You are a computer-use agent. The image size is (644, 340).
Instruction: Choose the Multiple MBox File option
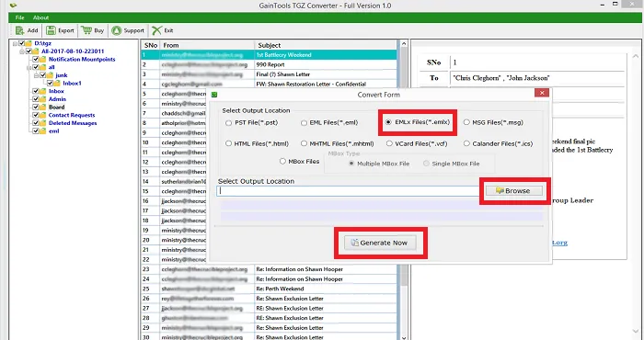351,164
